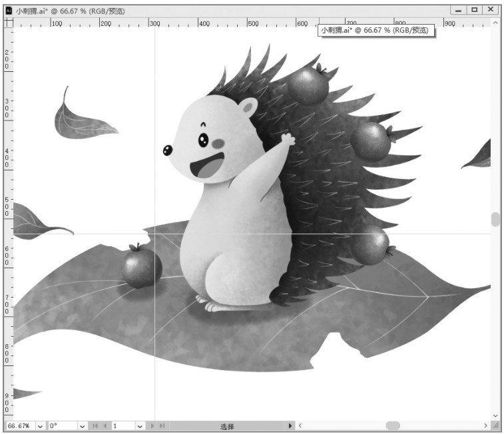
Task: Click the first artboard navigation button
Action: point(95,426)
